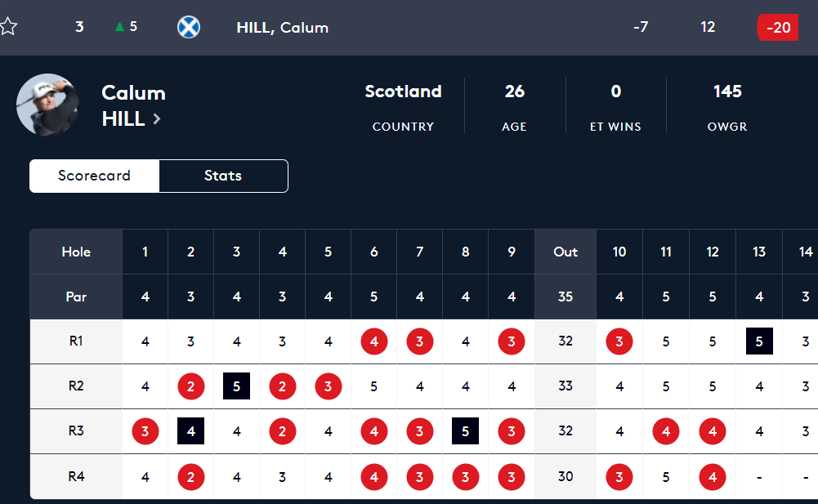Click the Out column header
Viewport: 818px width, 504px height.
point(565,252)
